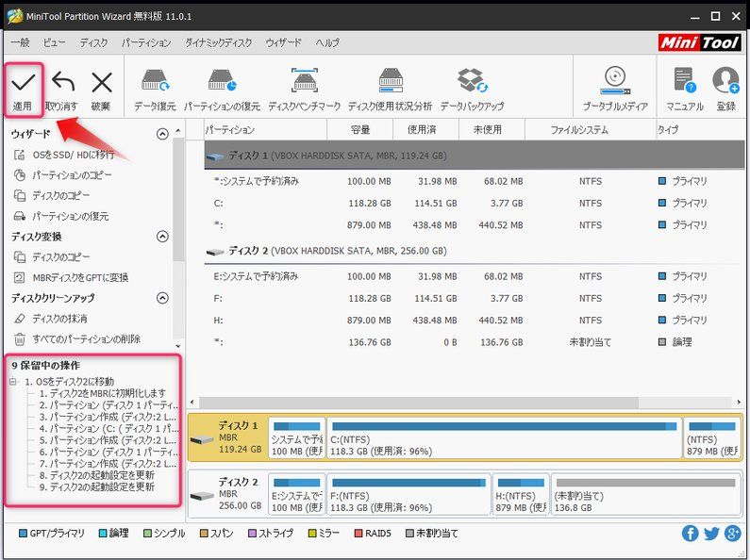Select the C: partition row in the table

pyautogui.click(x=474, y=203)
